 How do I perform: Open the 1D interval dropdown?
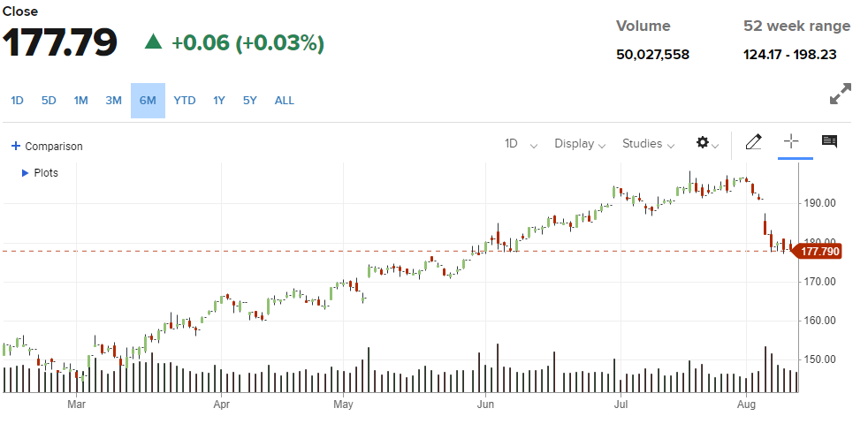coord(521,144)
